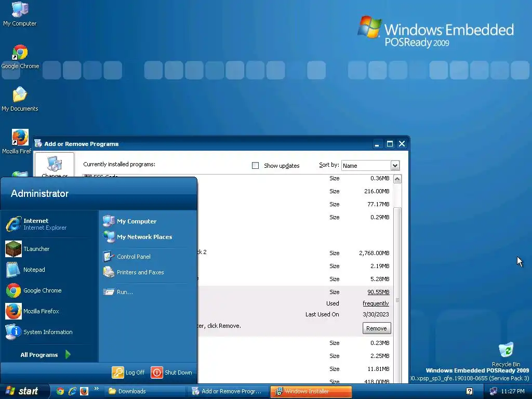The image size is (532, 399).
Task: Select Change or Remove Programs sidebar button
Action: [54, 165]
